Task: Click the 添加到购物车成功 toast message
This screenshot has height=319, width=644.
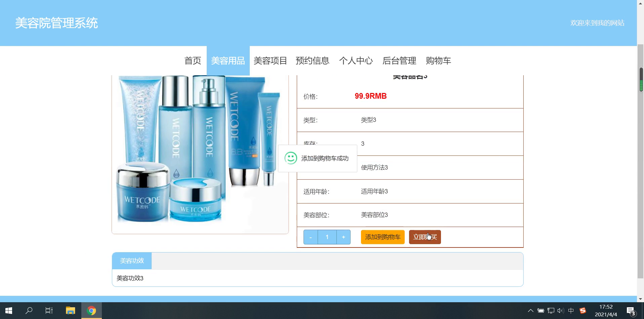Action: [x=325, y=158]
